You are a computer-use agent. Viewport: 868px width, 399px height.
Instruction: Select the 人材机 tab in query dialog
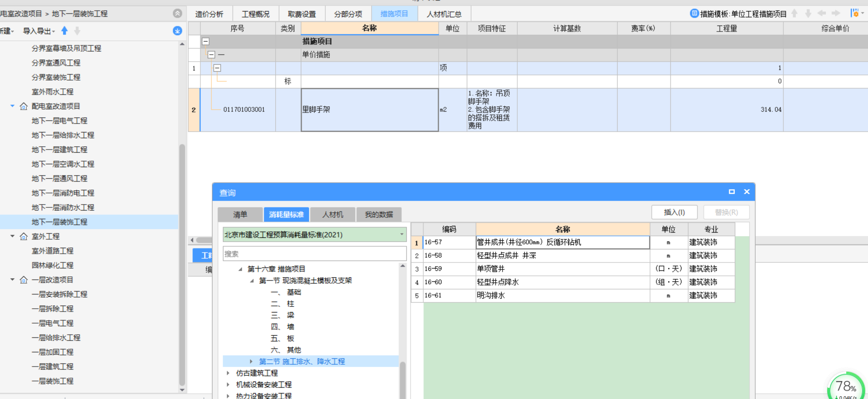[x=333, y=215]
